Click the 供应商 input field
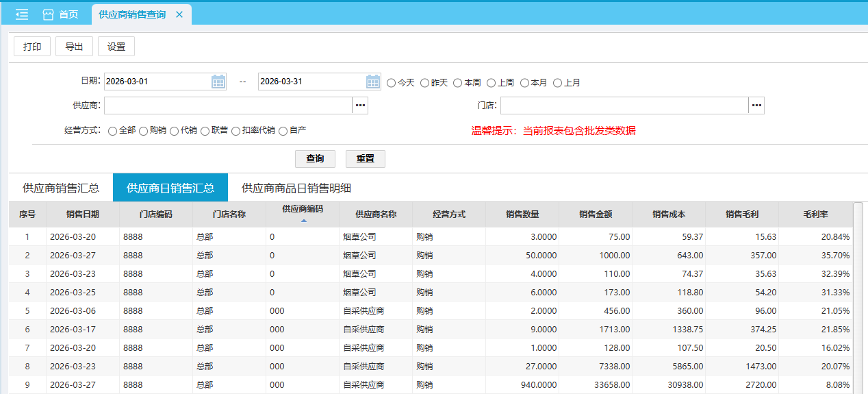The height and width of the screenshot is (394, 868). pyautogui.click(x=228, y=106)
